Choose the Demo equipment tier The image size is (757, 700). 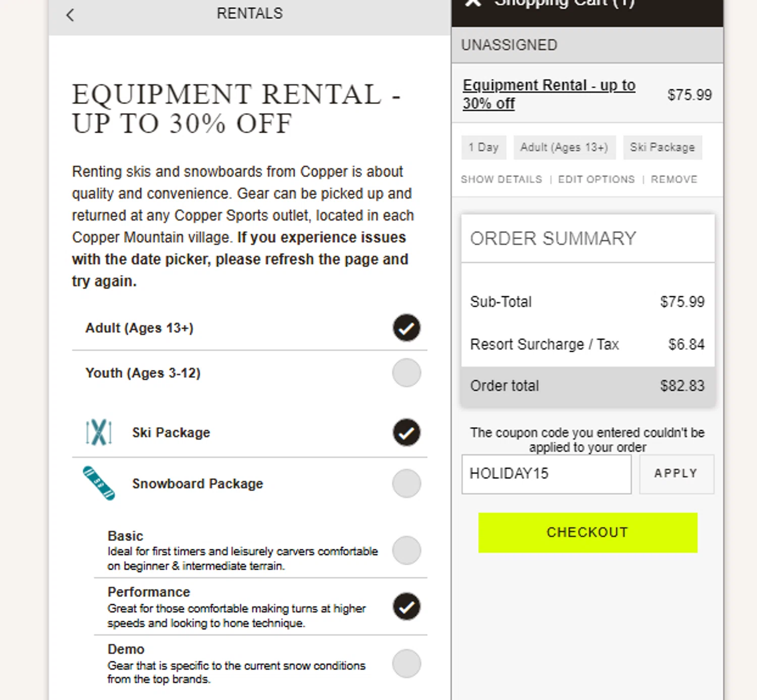click(x=406, y=663)
